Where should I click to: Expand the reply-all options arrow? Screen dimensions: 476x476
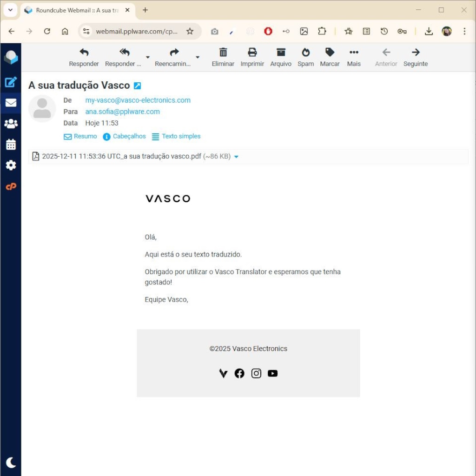[x=148, y=57]
